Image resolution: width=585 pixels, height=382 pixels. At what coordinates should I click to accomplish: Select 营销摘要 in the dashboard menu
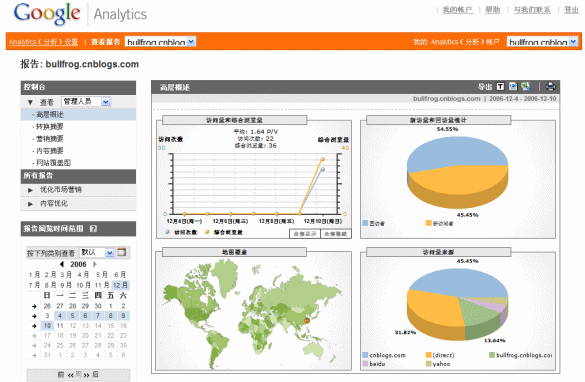click(50, 139)
